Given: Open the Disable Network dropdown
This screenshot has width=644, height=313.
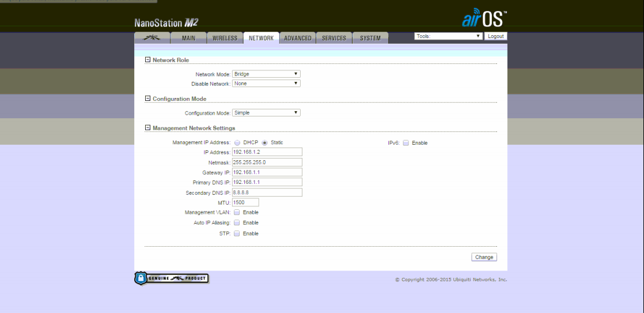Looking at the screenshot, I should (266, 84).
